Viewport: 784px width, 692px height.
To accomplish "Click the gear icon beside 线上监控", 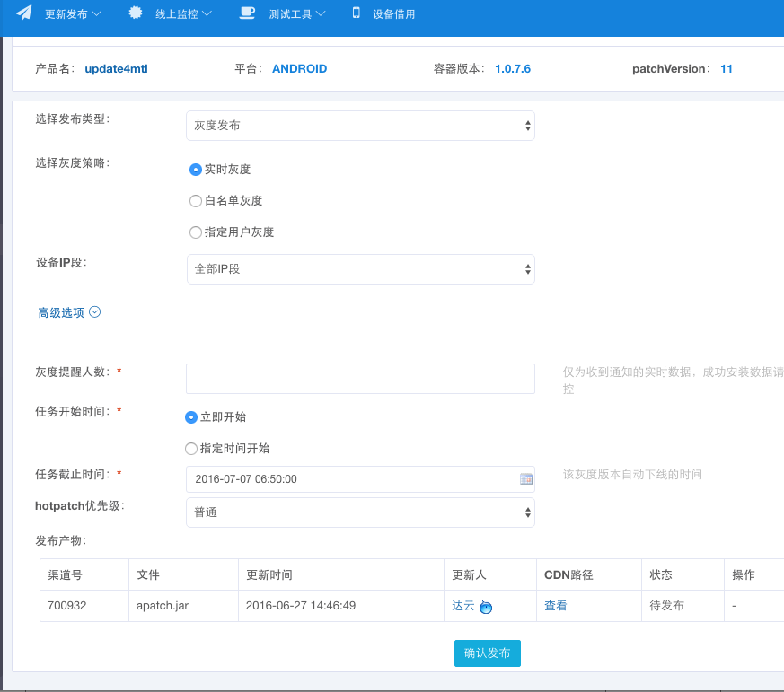I will point(136,13).
